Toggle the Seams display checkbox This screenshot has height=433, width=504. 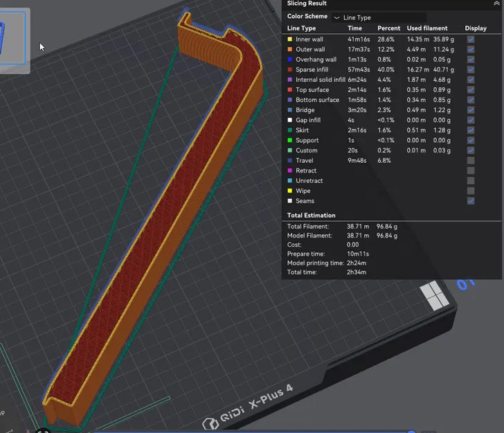(x=471, y=201)
